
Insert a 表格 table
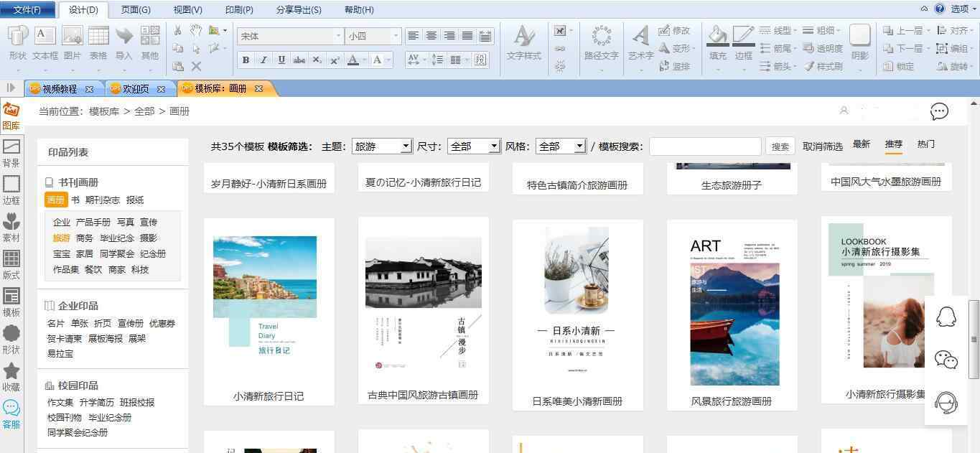pos(98,42)
